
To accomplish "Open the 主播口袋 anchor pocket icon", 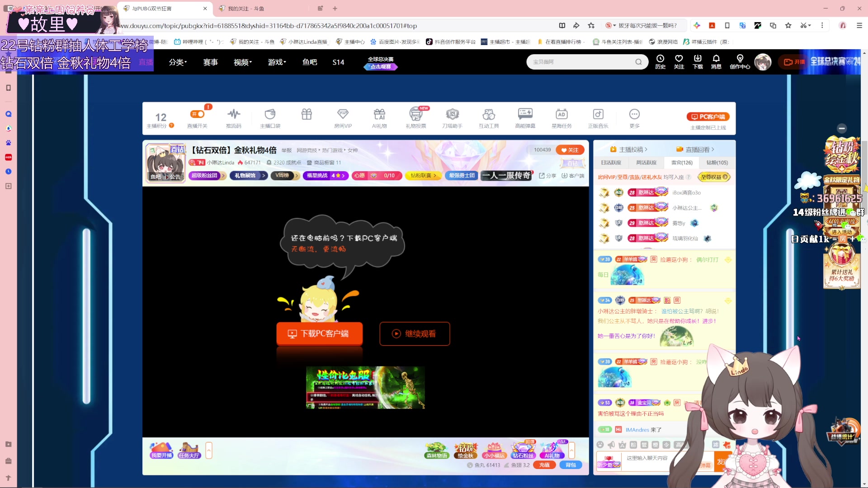I will coord(270,117).
